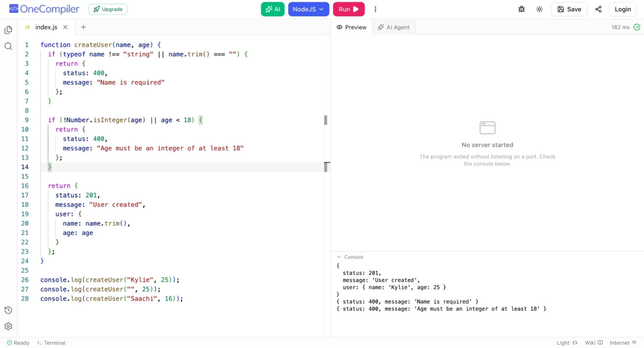The height and width of the screenshot is (348, 644).
Task: Toggle the light/dark theme sun icon
Action: pos(539,9)
